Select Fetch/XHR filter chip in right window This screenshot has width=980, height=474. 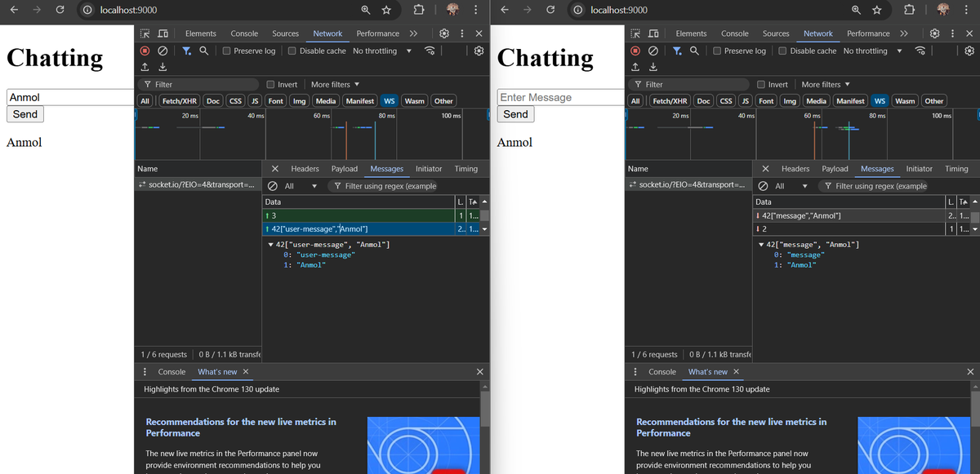pos(670,101)
